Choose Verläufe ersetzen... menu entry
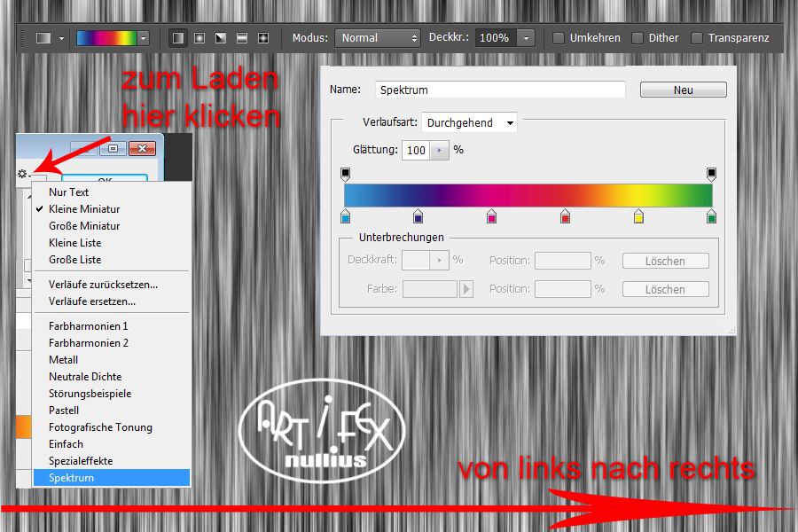 click(x=112, y=301)
